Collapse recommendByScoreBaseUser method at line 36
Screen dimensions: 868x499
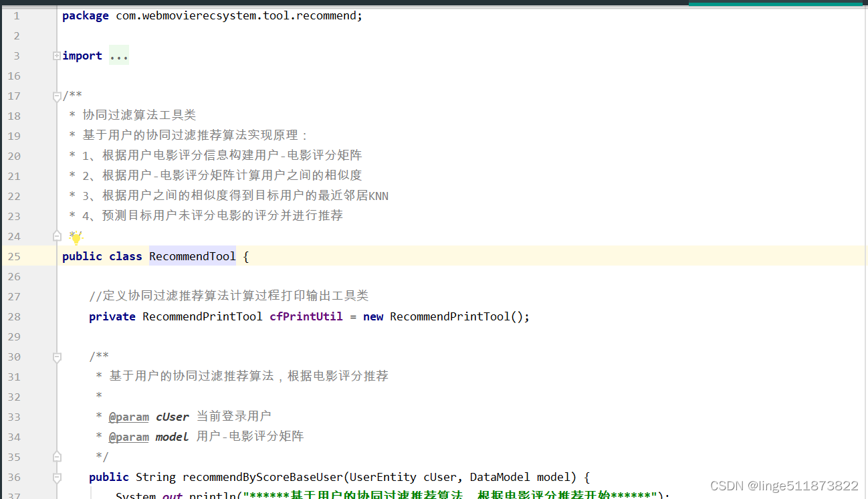pos(57,478)
